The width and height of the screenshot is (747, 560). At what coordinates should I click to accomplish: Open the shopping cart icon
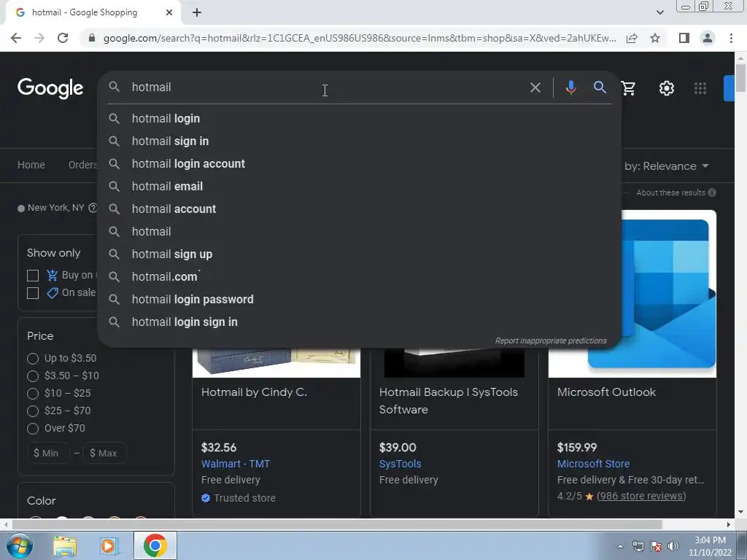628,88
